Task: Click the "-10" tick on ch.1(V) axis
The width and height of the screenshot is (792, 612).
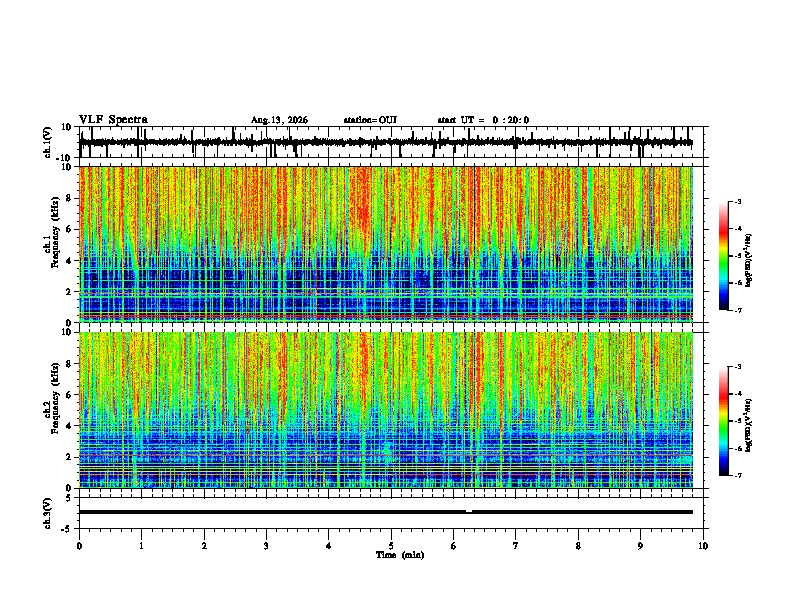Action: 65,158
